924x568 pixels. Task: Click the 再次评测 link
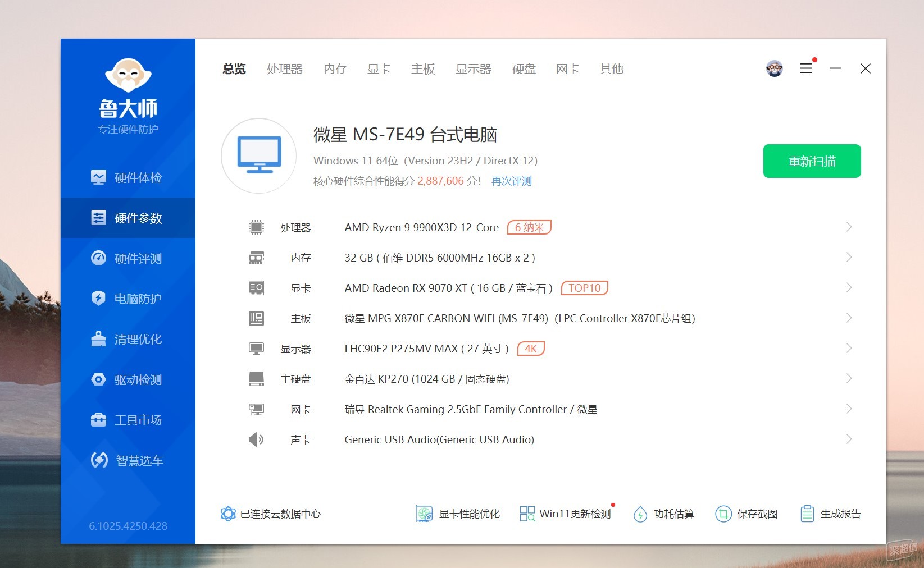pyautogui.click(x=512, y=181)
